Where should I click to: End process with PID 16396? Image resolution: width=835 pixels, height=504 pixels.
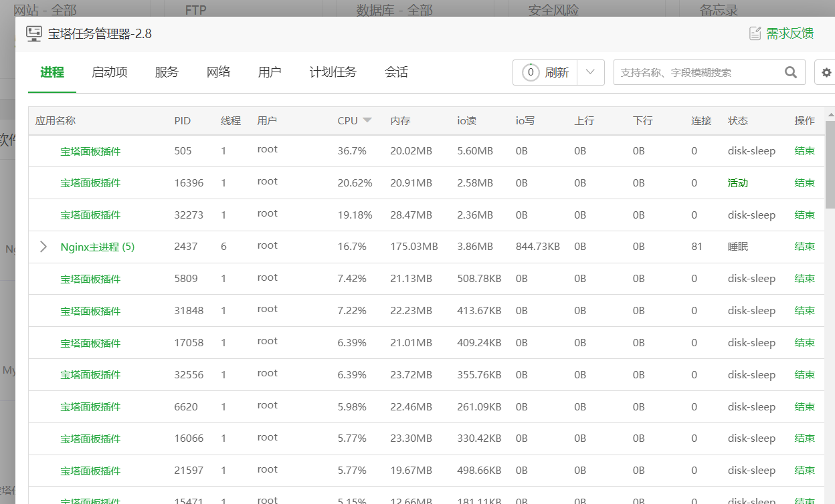point(805,182)
